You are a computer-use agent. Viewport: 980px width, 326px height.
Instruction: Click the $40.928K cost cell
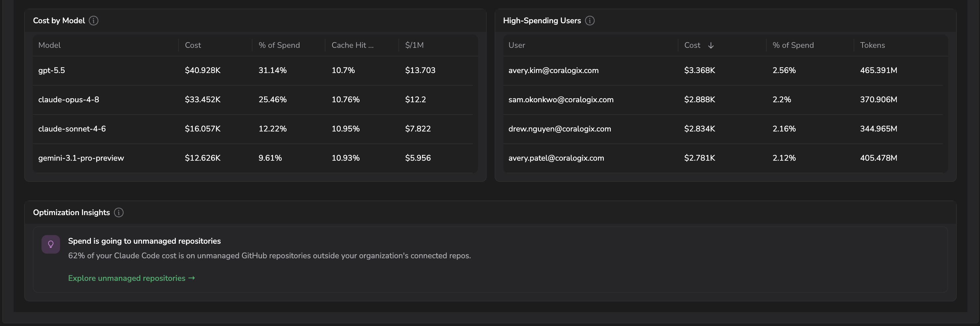pos(203,70)
